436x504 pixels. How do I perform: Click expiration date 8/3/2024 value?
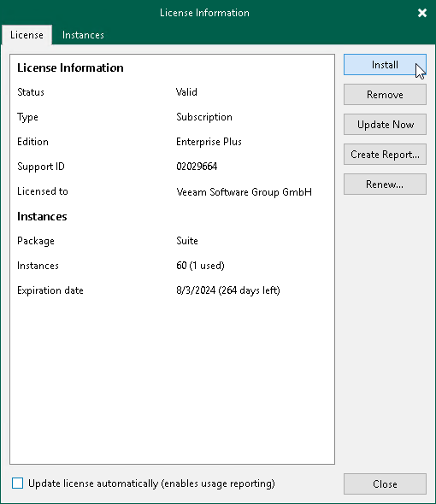(227, 290)
